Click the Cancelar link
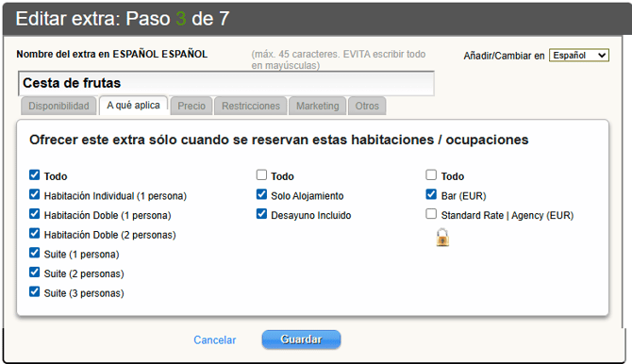 point(215,339)
